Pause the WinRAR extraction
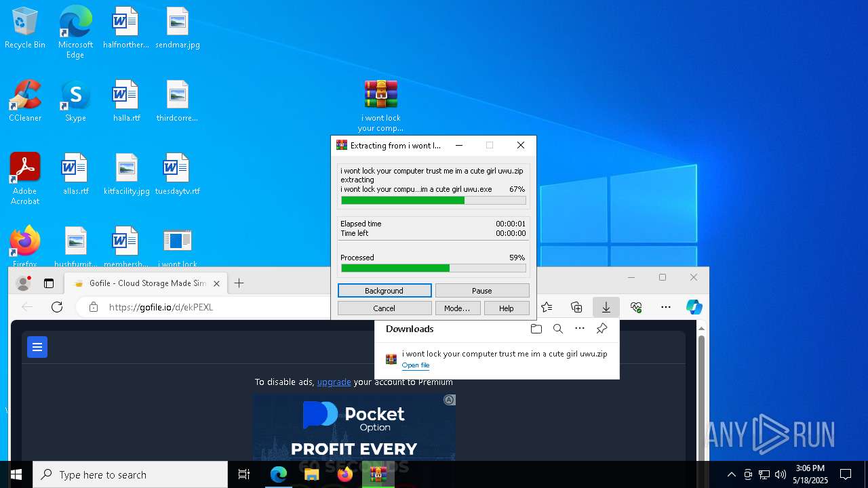The image size is (868, 488). [482, 291]
